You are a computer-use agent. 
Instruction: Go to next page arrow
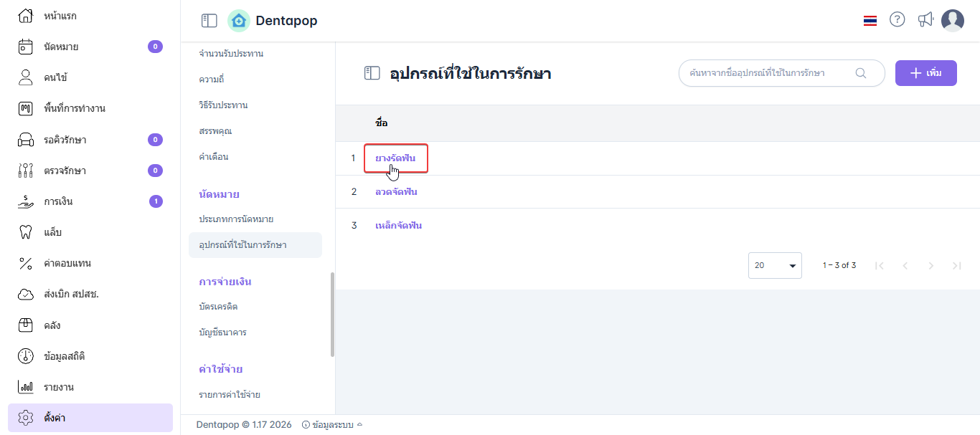pyautogui.click(x=931, y=266)
